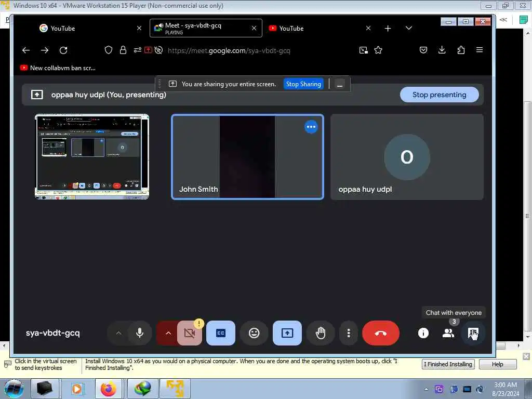
Task: Click the shared screen presentation thumbnail
Action: pyautogui.click(x=91, y=156)
